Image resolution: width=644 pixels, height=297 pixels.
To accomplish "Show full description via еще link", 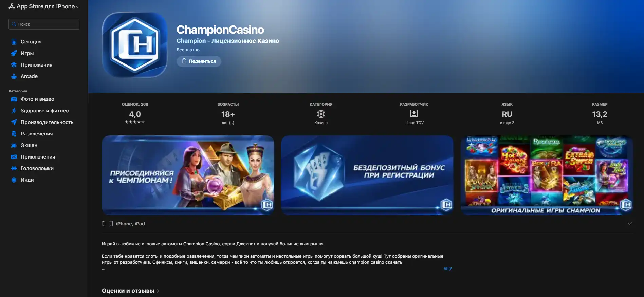I will (448, 268).
